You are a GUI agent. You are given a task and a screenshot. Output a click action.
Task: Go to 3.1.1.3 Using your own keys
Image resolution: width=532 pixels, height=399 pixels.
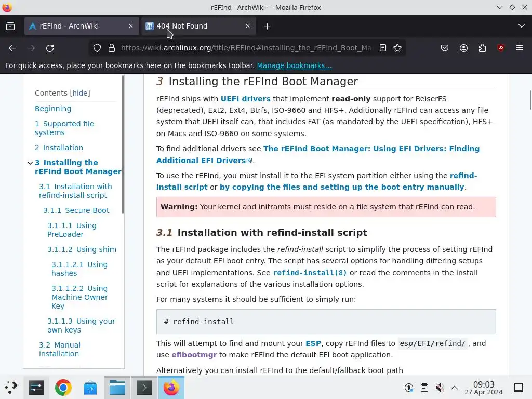tap(82, 325)
